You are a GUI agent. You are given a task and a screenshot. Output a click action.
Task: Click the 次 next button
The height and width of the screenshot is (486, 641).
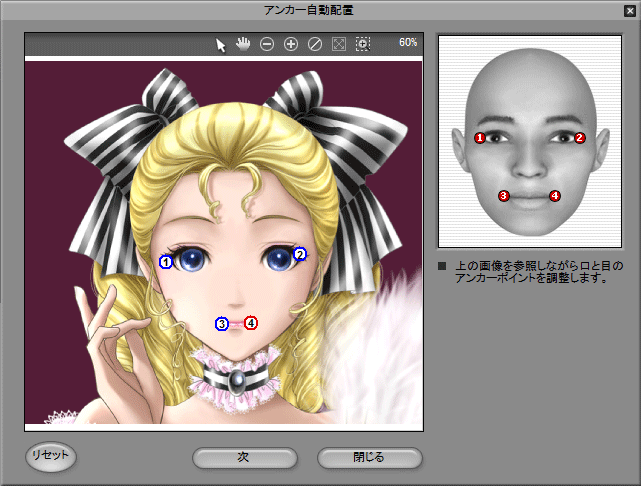click(x=243, y=458)
